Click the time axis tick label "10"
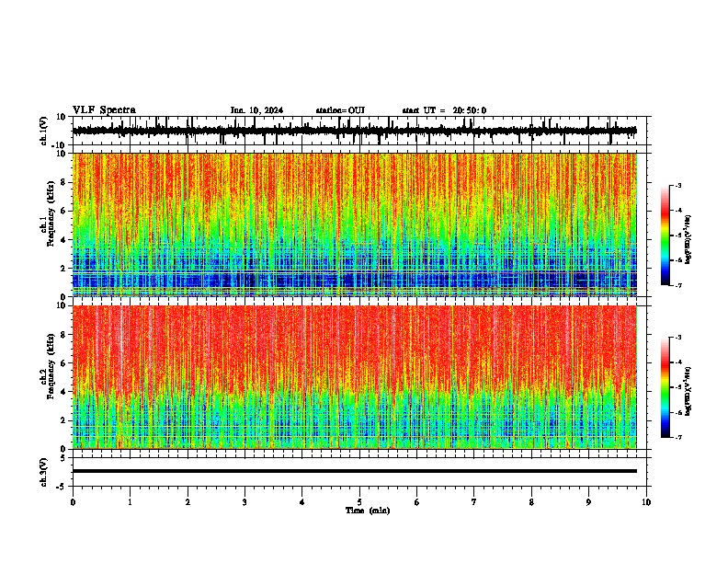 [x=646, y=502]
